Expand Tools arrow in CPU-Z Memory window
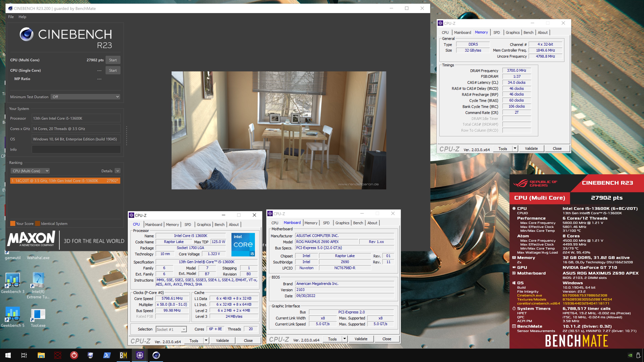 (515, 149)
